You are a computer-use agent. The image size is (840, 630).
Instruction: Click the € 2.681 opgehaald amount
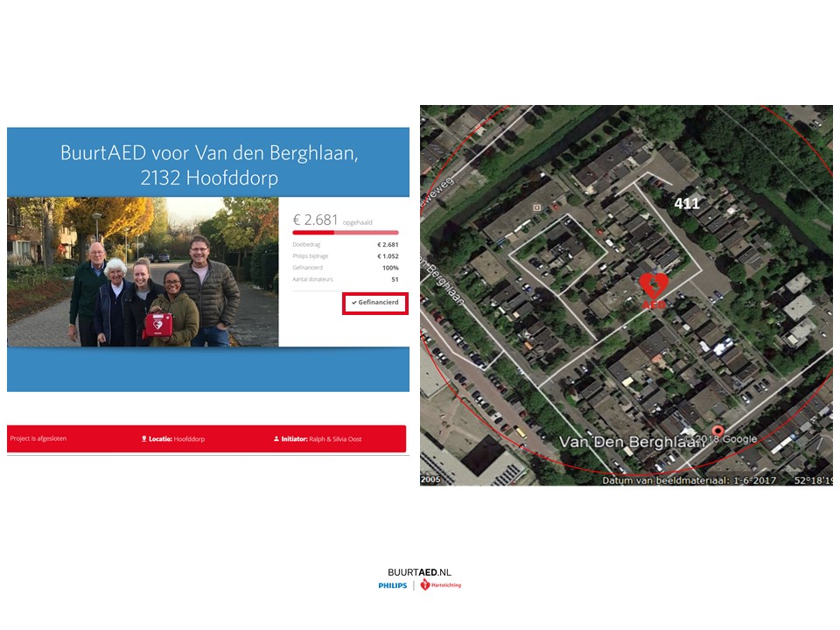332,220
